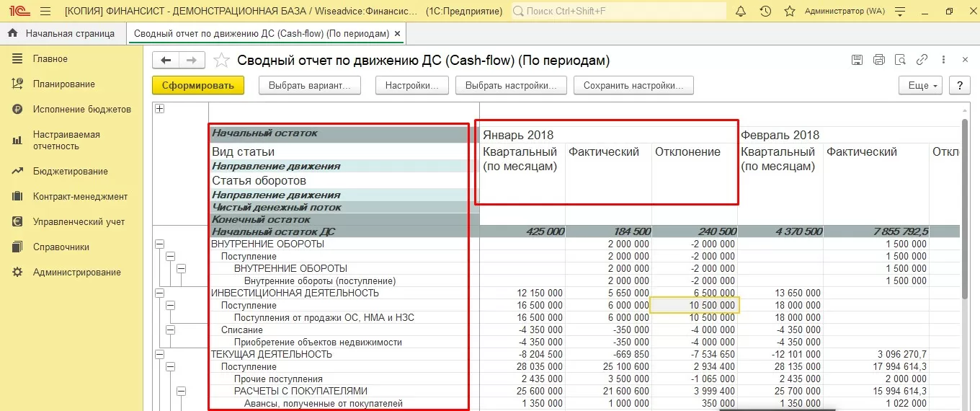This screenshot has width=980, height=411.
Task: Select the Январь 2018 header cell
Action: [x=608, y=135]
